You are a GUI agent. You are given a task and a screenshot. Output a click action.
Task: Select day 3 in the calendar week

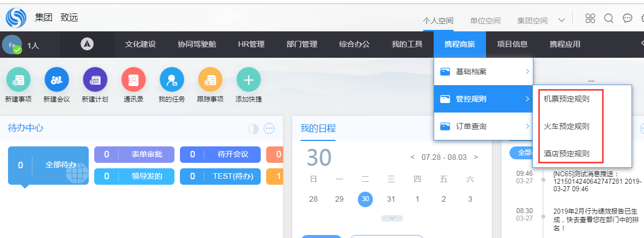(470, 199)
